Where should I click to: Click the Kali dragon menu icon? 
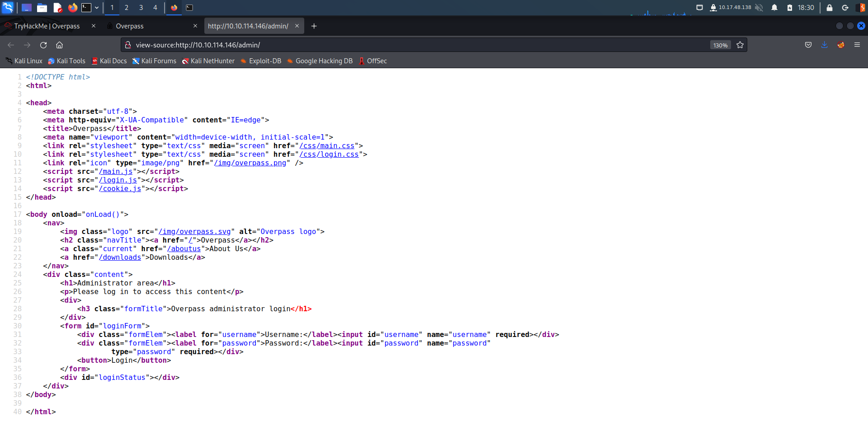pos(8,7)
